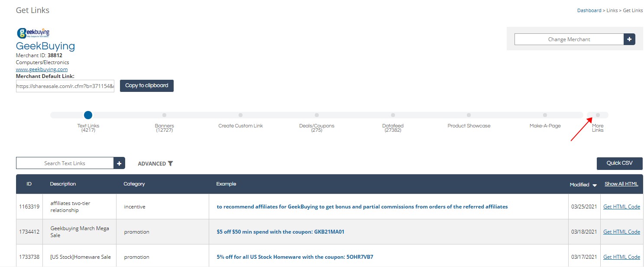Click the GeekBuying merchant name heading
Screen dimensions: 644x267
coord(45,46)
